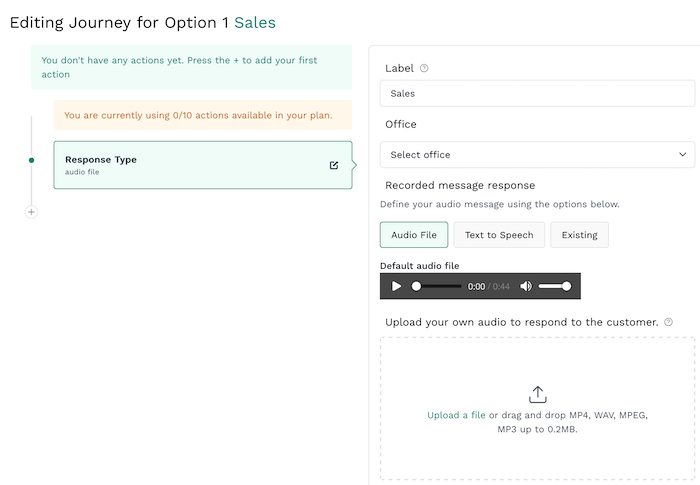
Task: Click the help icon beside upload audio text
Action: 668,322
